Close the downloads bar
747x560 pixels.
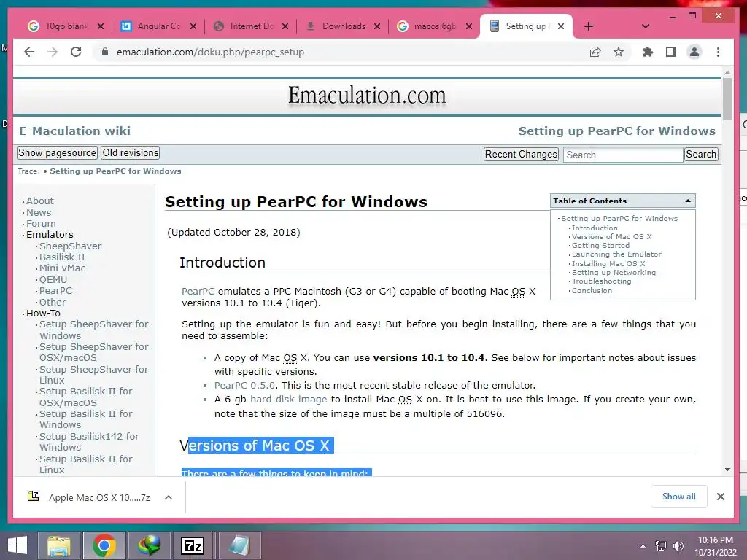(720, 497)
